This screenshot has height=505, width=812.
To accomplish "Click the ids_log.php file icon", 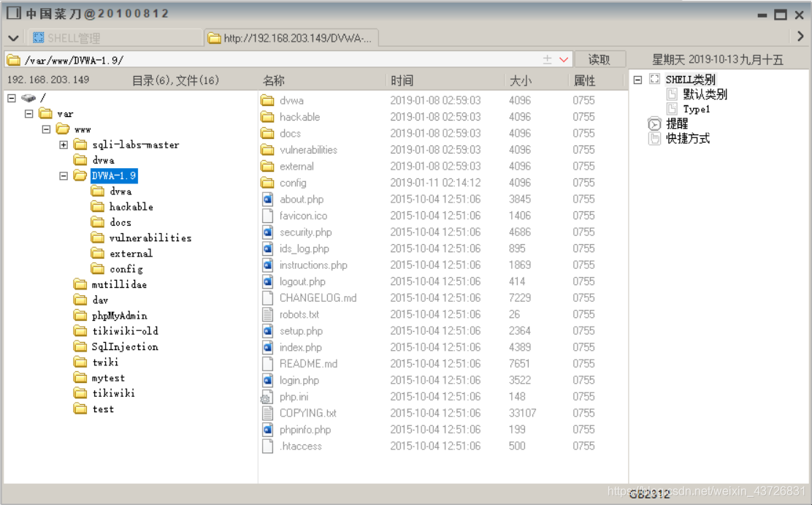I will (x=268, y=249).
